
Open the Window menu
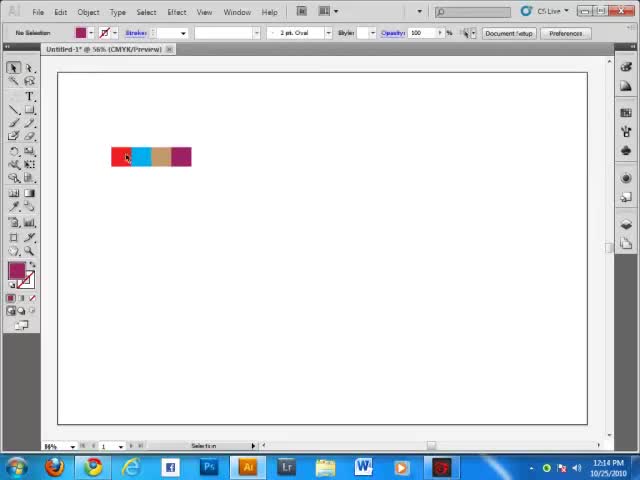[237, 12]
